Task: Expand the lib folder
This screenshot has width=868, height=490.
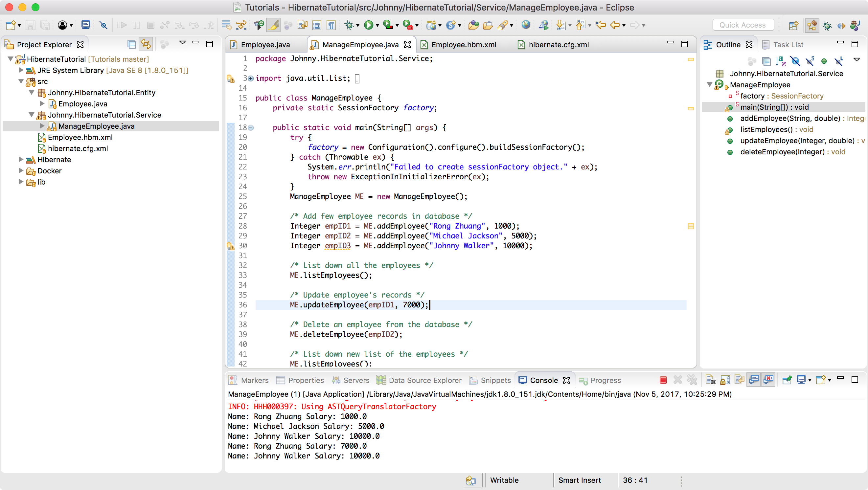Action: coord(21,182)
